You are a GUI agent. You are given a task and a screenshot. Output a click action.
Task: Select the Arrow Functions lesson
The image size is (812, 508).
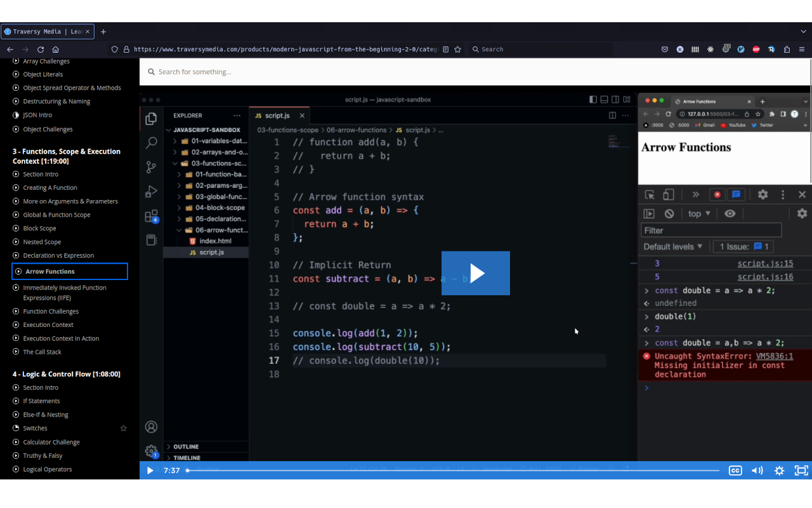point(50,271)
